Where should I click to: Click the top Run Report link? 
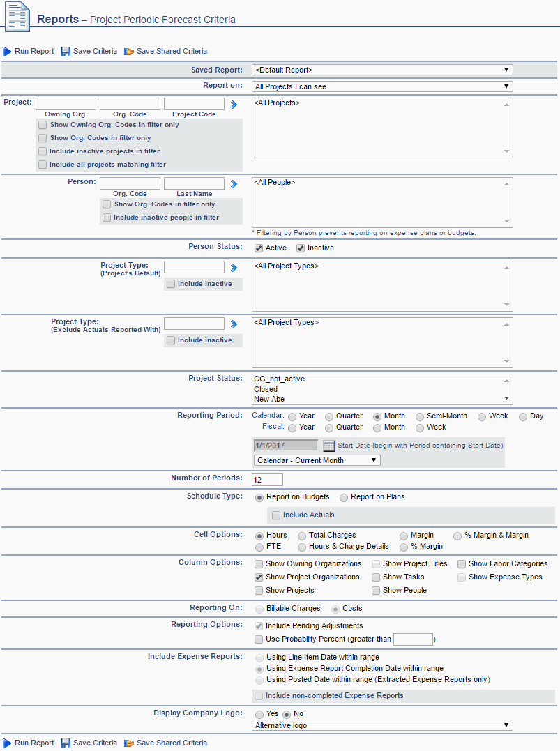coord(34,51)
